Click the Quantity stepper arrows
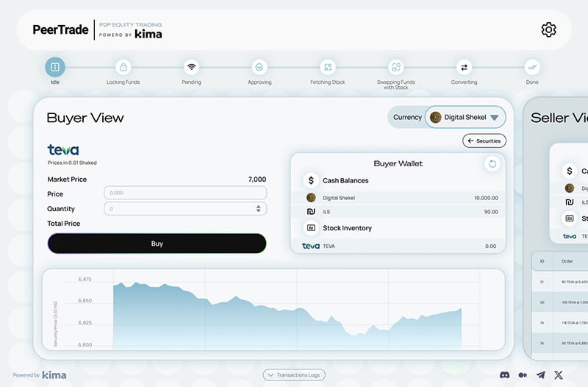This screenshot has width=588, height=387. pyautogui.click(x=259, y=209)
